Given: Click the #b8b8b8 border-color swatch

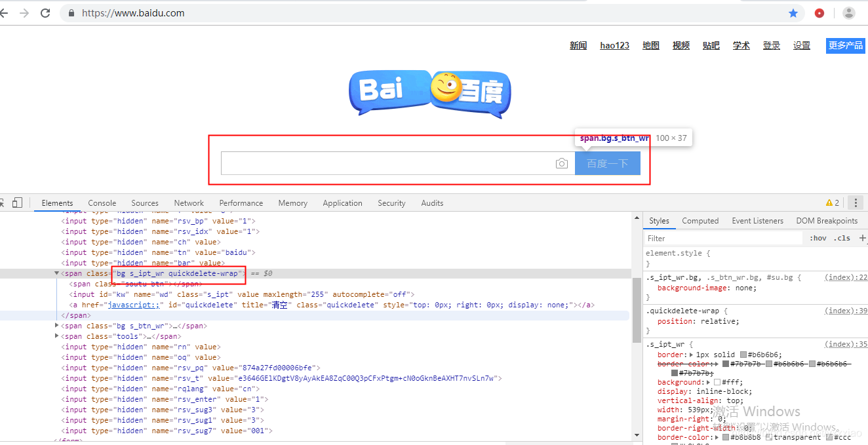Looking at the screenshot, I should [726, 437].
